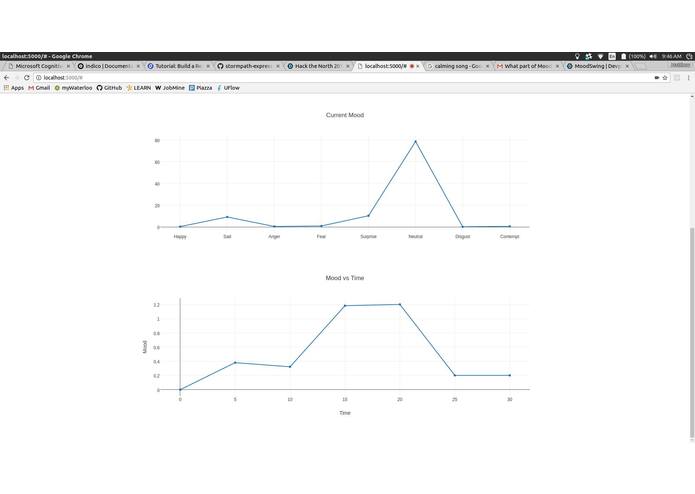Open the myWaterloo bookmark

(x=73, y=88)
